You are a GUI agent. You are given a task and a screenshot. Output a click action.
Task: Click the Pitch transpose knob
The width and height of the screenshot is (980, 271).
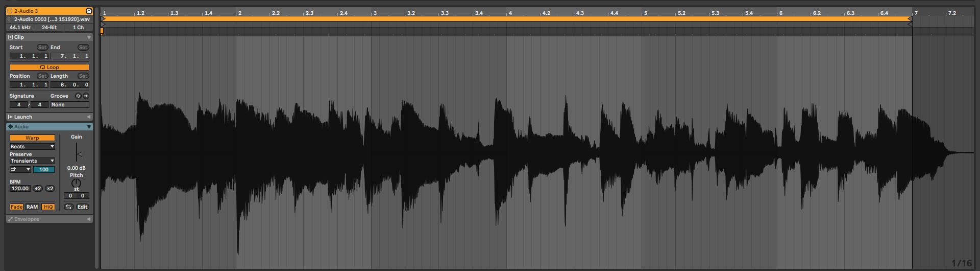pyautogui.click(x=76, y=183)
